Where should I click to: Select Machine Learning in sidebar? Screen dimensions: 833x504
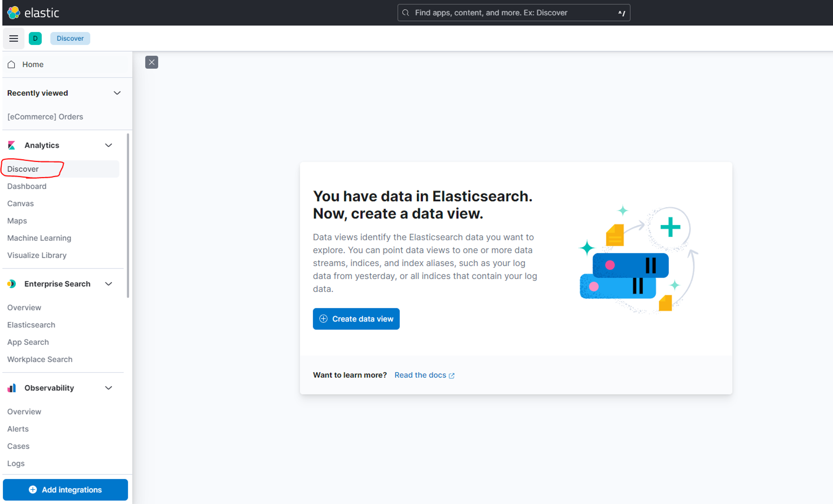(39, 238)
